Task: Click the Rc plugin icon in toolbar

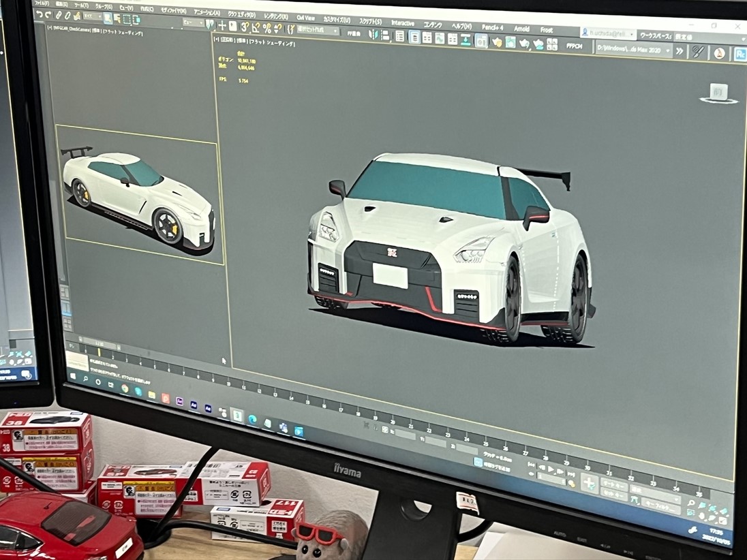Action: pyautogui.click(x=741, y=55)
